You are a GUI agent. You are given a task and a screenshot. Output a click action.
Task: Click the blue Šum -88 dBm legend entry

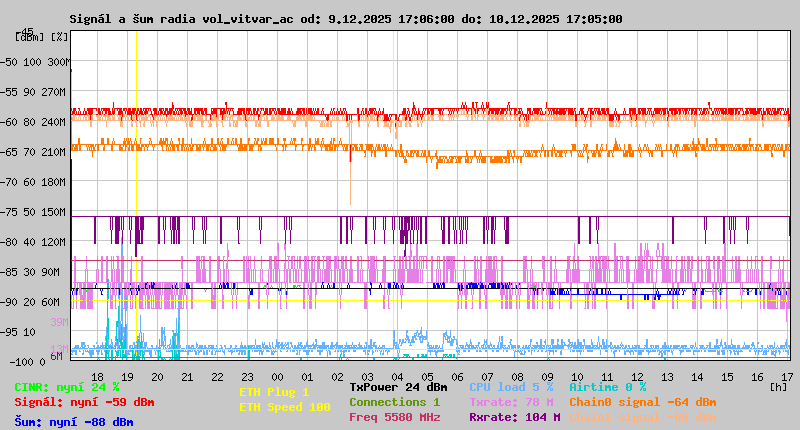click(73, 422)
